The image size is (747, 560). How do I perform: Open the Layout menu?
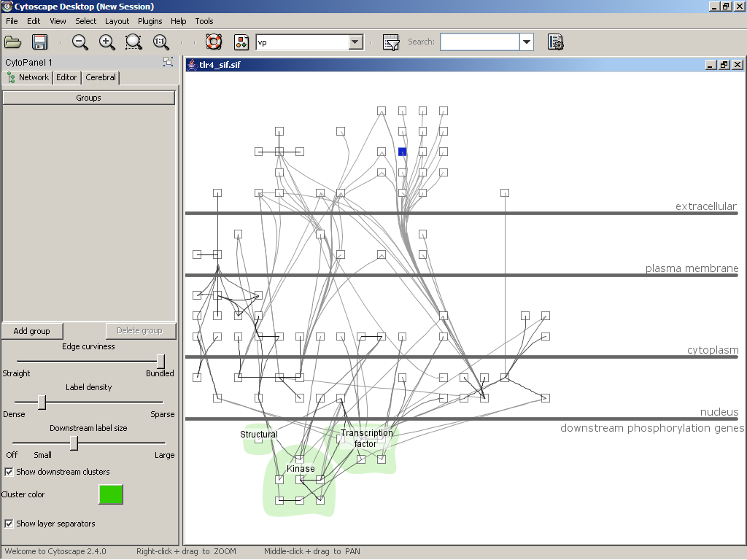coord(117,21)
